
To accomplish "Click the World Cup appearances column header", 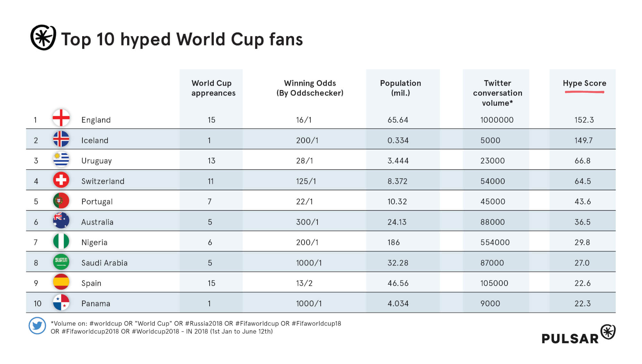I will pyautogui.click(x=213, y=88).
